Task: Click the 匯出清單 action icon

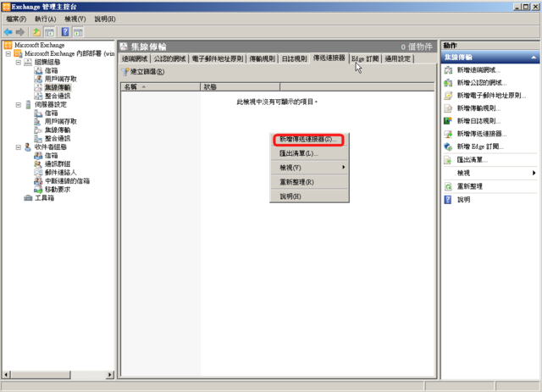Action: click(x=448, y=160)
